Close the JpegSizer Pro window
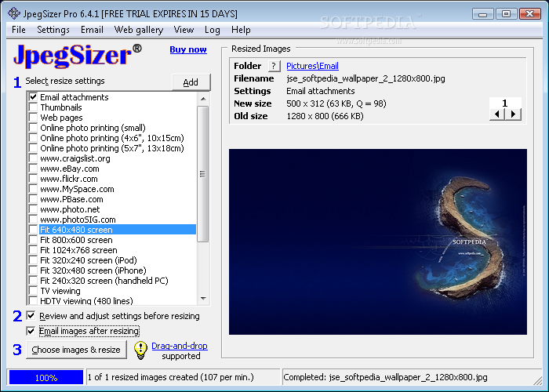Screen dimensions: 549x392 529,14
